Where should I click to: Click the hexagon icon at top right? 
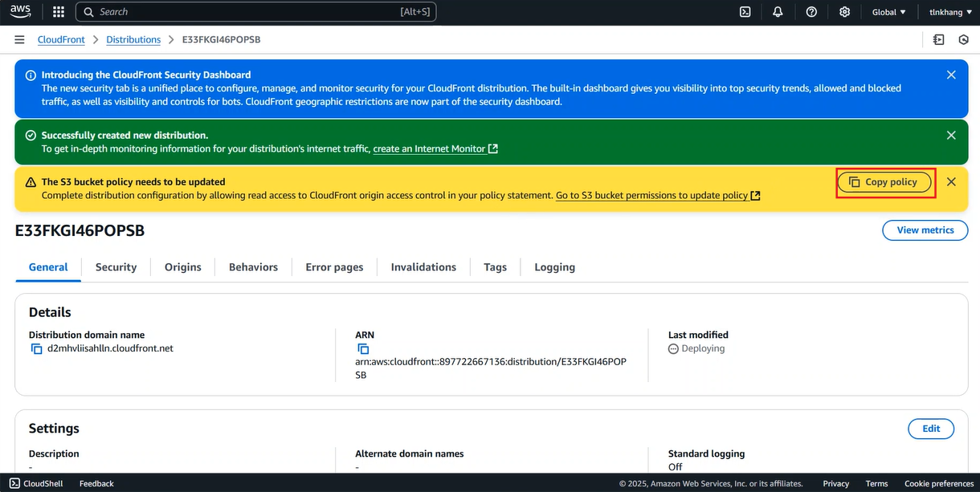click(964, 39)
